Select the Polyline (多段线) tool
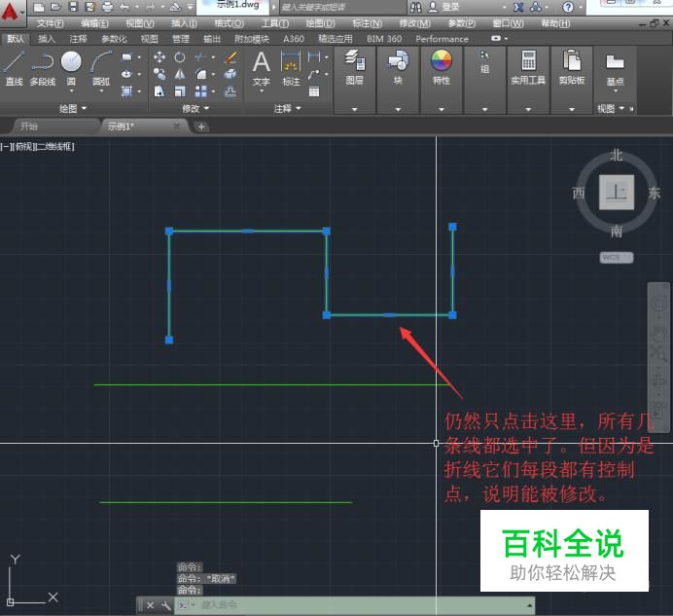 tap(43, 67)
